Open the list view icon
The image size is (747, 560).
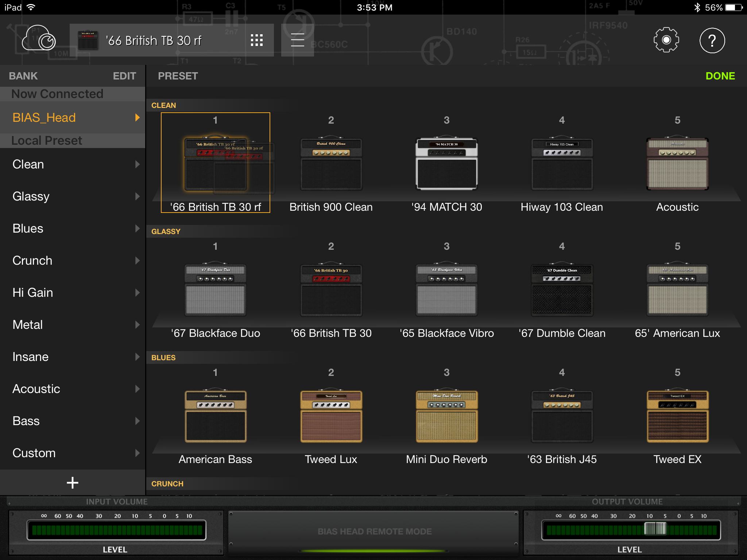(x=297, y=39)
